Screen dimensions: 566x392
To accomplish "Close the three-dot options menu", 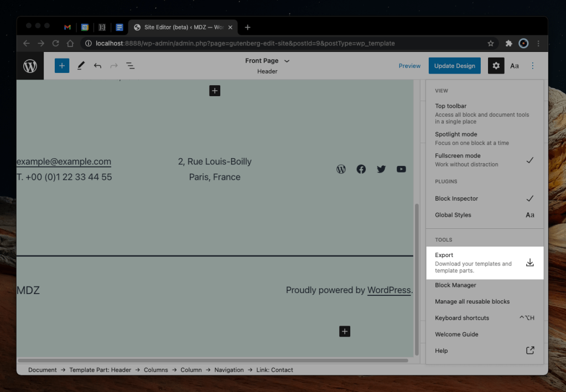I will click(533, 66).
